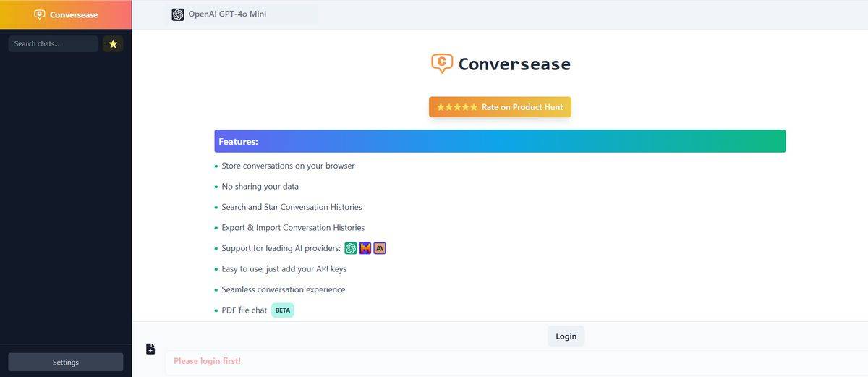Click 'Export & Import Conversation Histories' text

pos(293,227)
